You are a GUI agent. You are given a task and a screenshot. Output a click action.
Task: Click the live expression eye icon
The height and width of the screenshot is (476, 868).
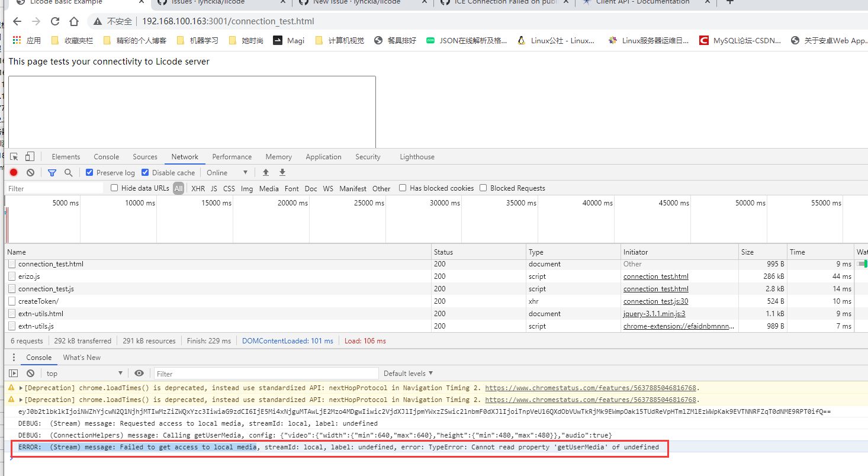[139, 373]
